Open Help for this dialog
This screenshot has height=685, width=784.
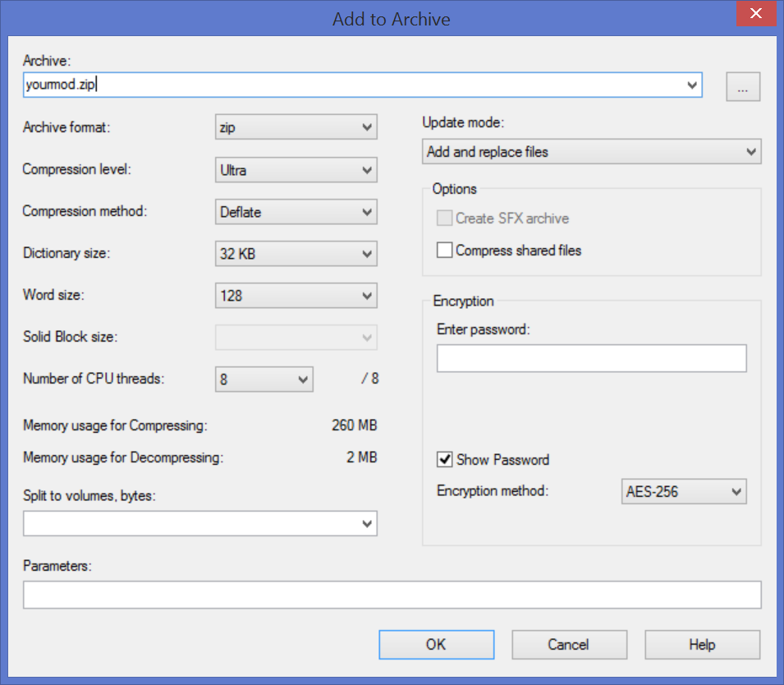[702, 645]
